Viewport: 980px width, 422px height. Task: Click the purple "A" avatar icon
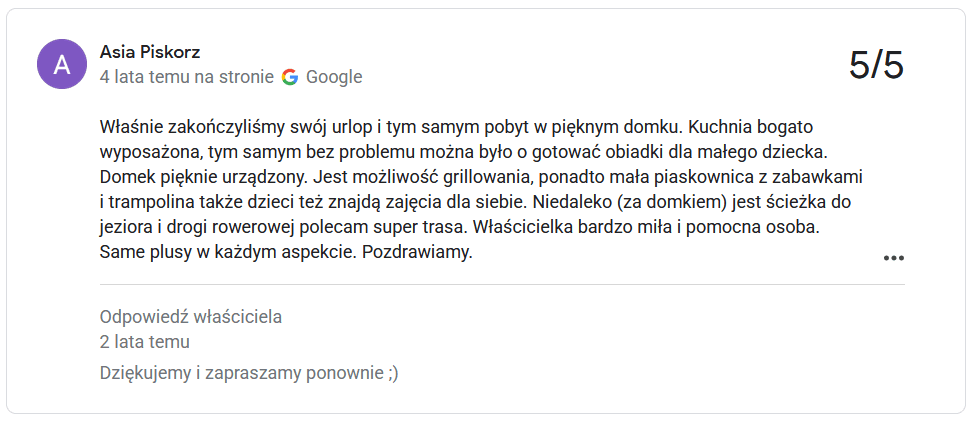click(62, 64)
